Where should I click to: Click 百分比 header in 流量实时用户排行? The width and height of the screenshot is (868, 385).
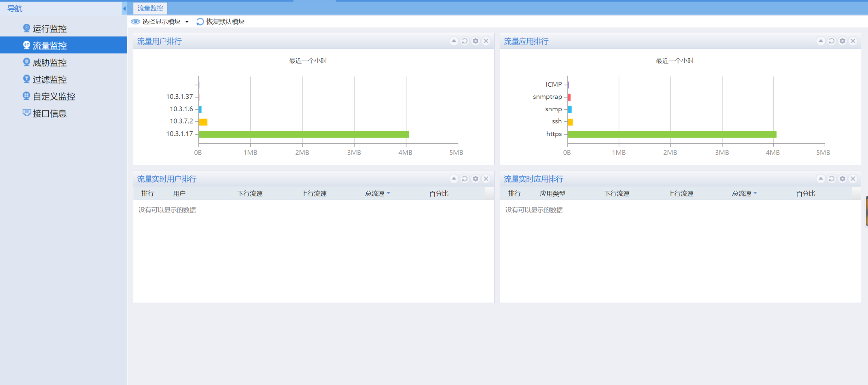[x=439, y=194]
